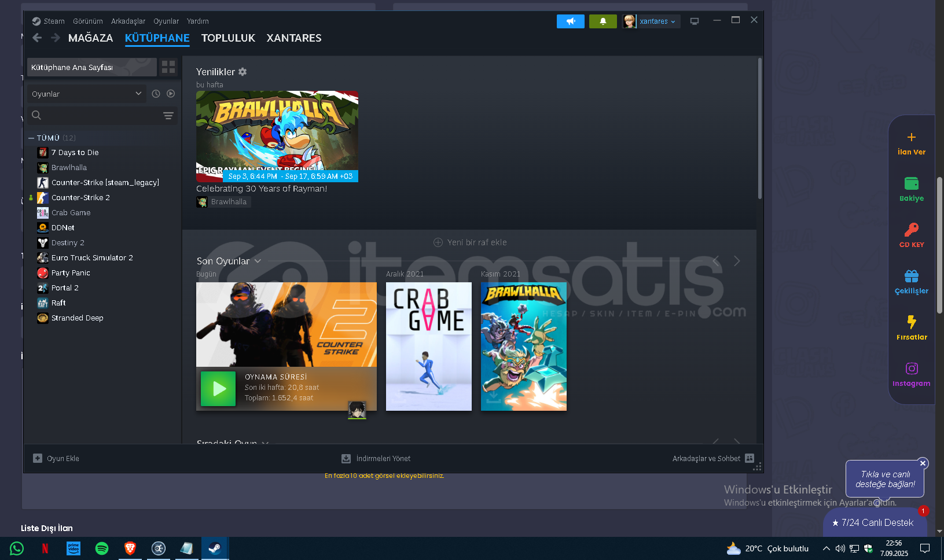
Task: Click the Steam library vertical scrollbar
Action: [x=759, y=128]
